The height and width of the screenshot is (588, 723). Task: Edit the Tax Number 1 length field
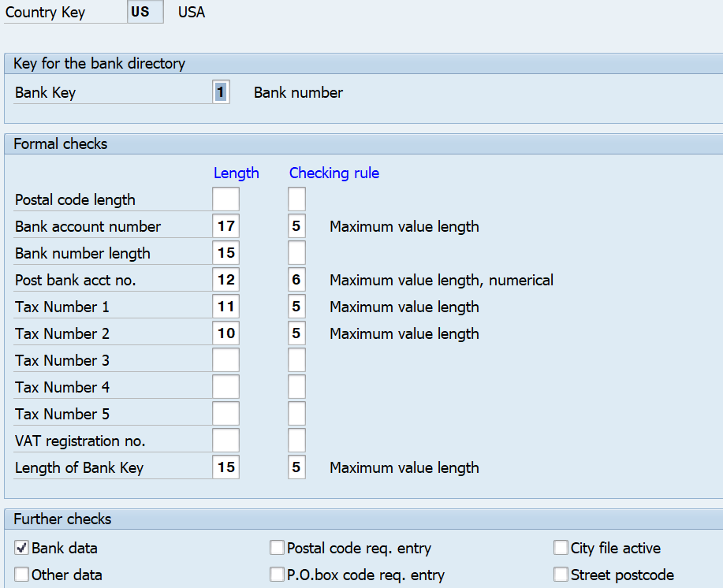click(225, 307)
